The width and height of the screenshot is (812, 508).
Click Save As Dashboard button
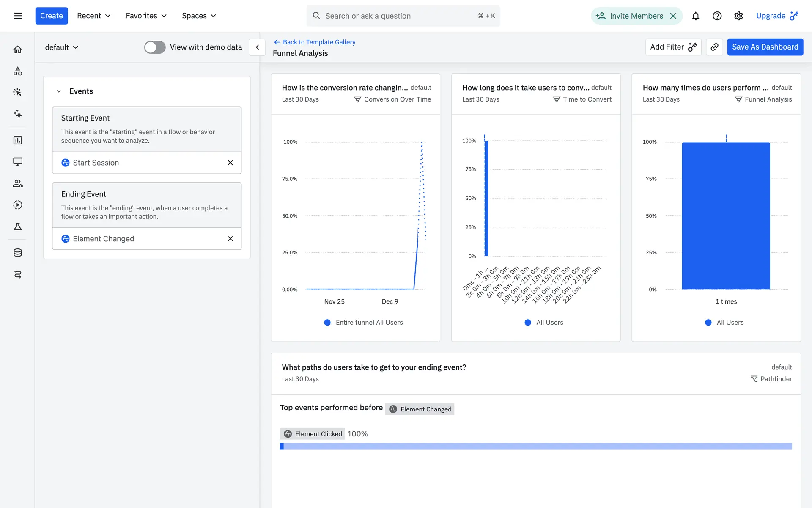pos(765,47)
